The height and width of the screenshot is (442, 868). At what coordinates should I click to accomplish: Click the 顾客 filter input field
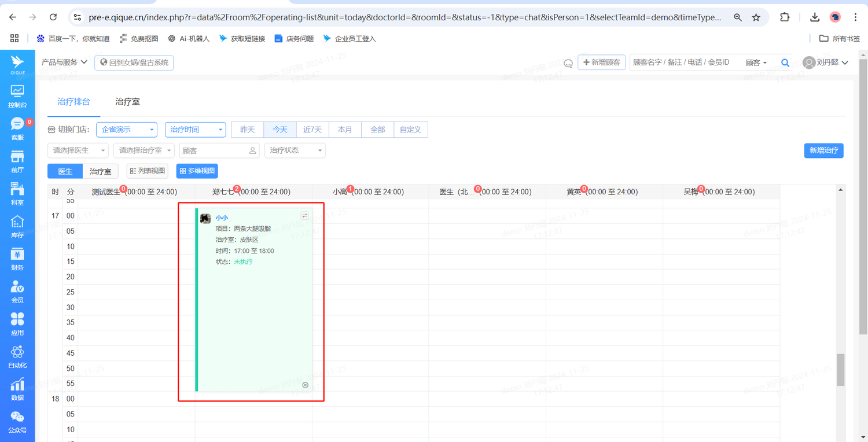(214, 150)
